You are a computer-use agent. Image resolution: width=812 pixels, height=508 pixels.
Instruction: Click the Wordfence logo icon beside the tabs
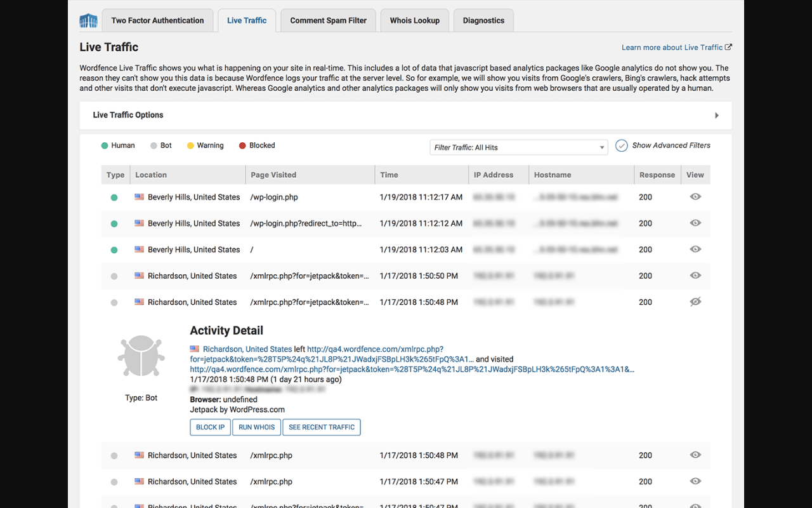(88, 20)
